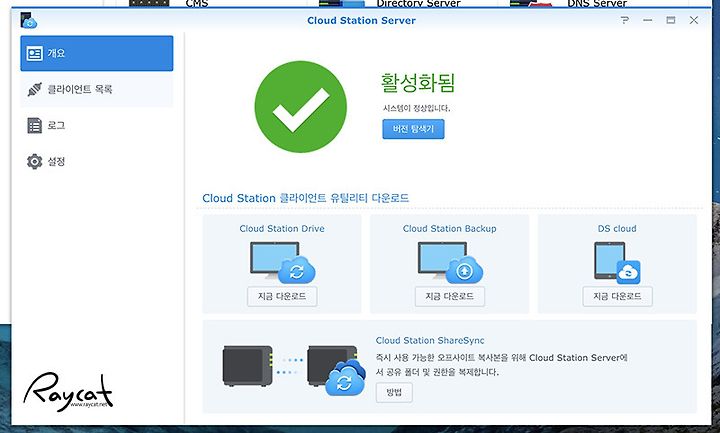Open the 개요 overview tab
The height and width of the screenshot is (433, 720).
click(96, 53)
